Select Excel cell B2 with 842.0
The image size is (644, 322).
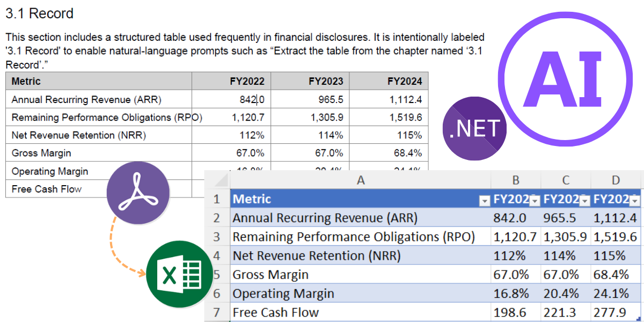516,218
